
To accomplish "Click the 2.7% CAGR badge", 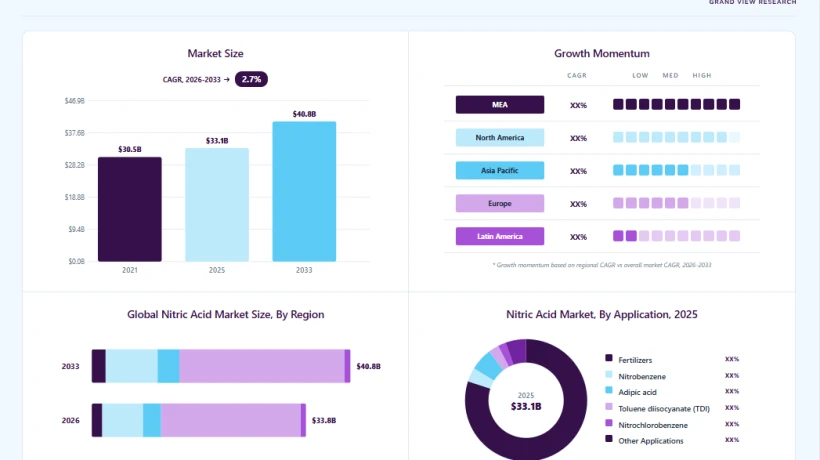I will click(x=251, y=79).
